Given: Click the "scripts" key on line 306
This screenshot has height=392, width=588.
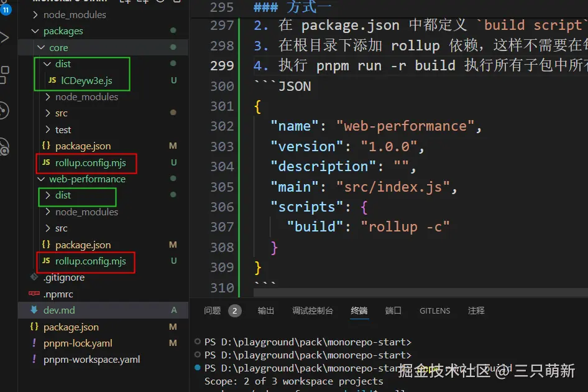Looking at the screenshot, I should coord(306,207).
